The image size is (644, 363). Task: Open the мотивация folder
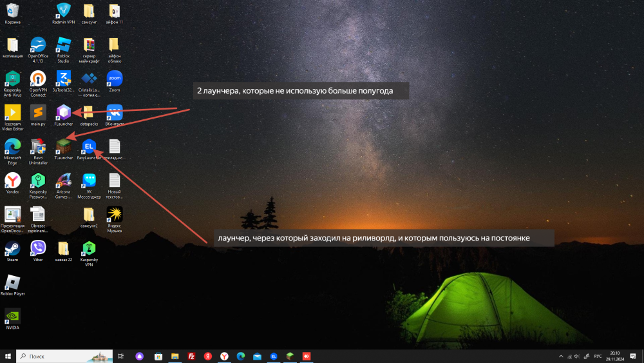(x=13, y=48)
